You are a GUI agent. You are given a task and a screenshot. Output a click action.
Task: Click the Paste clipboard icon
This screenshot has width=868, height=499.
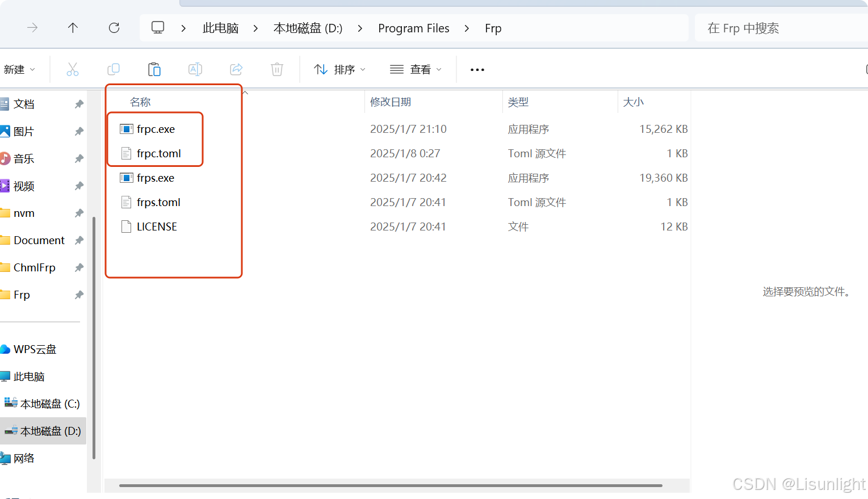pos(154,69)
